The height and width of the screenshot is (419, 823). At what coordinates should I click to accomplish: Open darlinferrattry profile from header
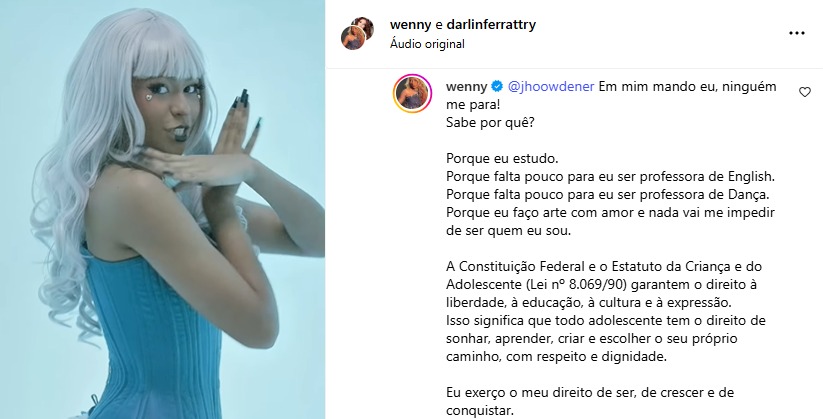pos(491,25)
